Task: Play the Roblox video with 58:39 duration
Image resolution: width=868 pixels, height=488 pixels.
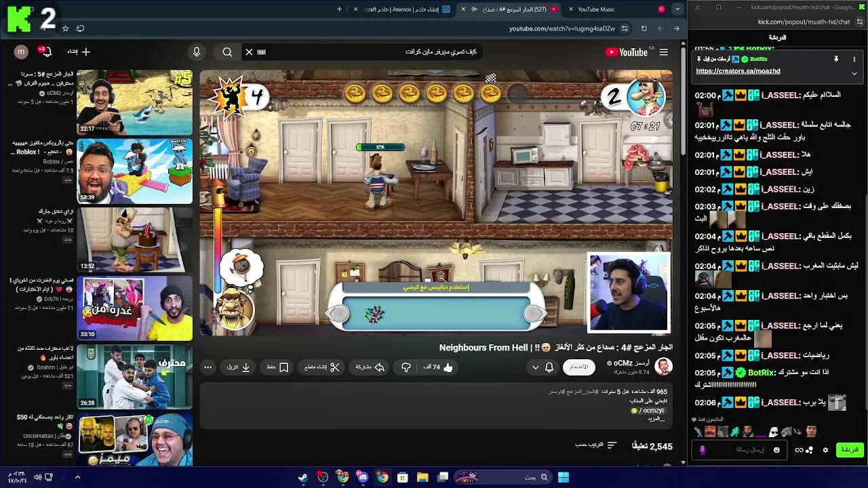Action: 135,171
